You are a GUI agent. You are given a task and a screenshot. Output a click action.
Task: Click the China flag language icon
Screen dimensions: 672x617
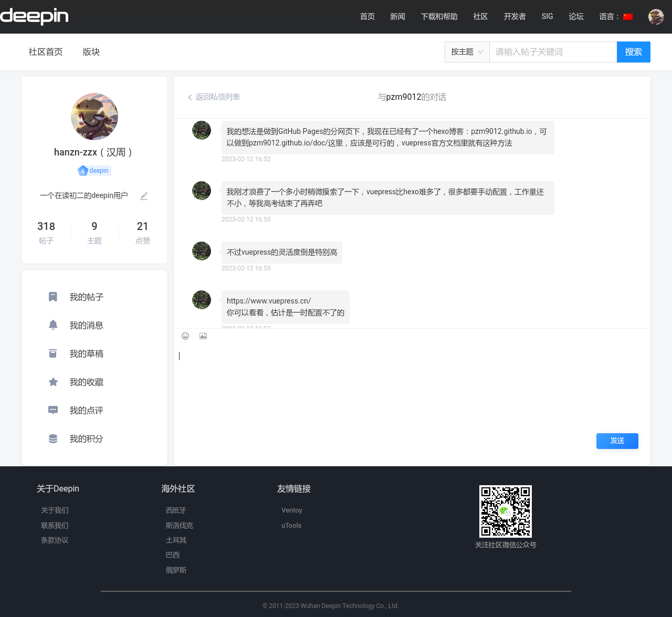pyautogui.click(x=627, y=16)
